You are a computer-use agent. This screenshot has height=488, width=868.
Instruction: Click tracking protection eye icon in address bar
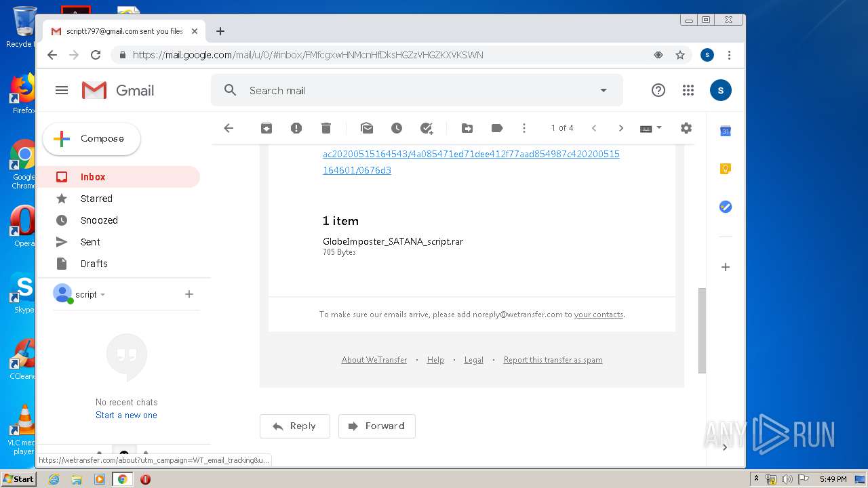coord(658,55)
